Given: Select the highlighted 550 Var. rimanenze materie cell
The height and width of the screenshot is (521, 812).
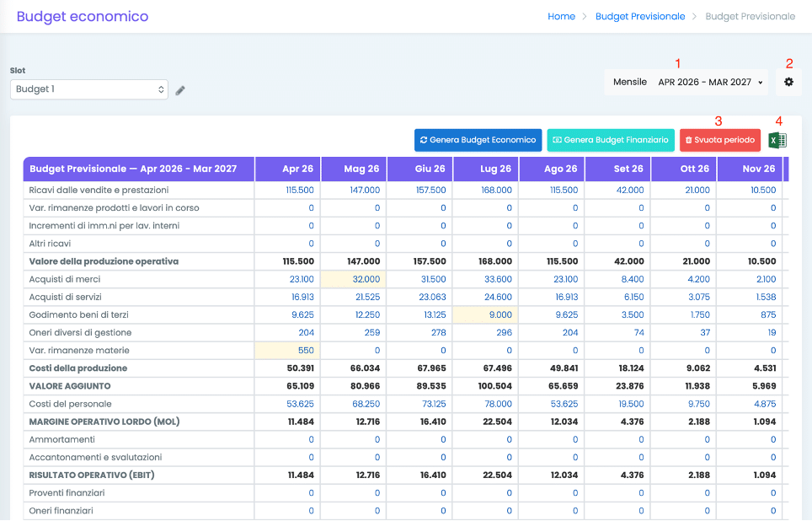Looking at the screenshot, I should coord(305,350).
